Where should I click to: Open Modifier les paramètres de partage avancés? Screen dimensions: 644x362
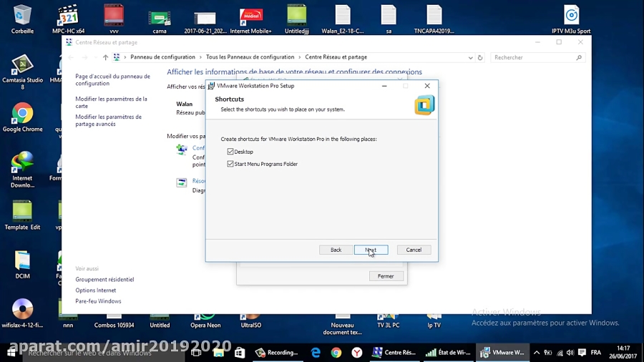pyautogui.click(x=109, y=120)
